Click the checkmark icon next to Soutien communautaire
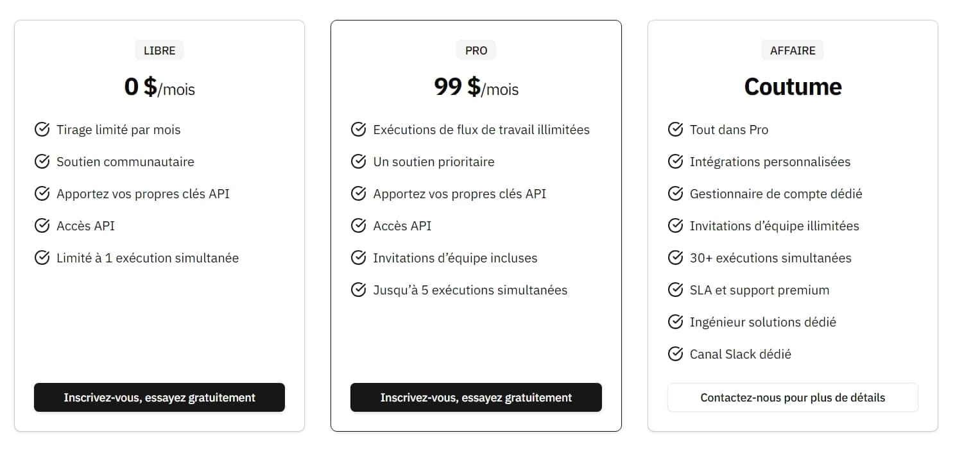This screenshot has width=980, height=449. [42, 162]
